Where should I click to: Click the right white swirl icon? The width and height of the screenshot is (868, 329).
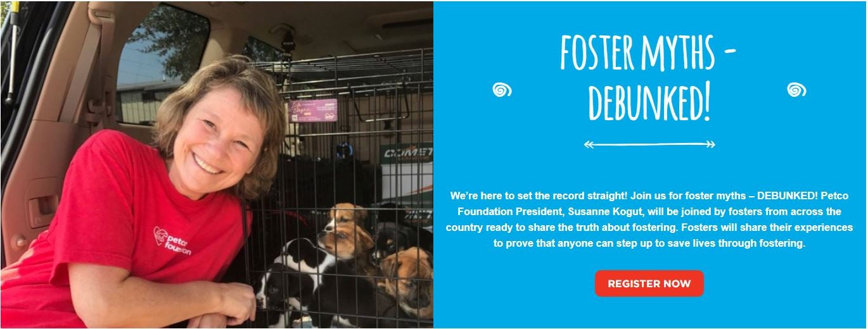(796, 90)
